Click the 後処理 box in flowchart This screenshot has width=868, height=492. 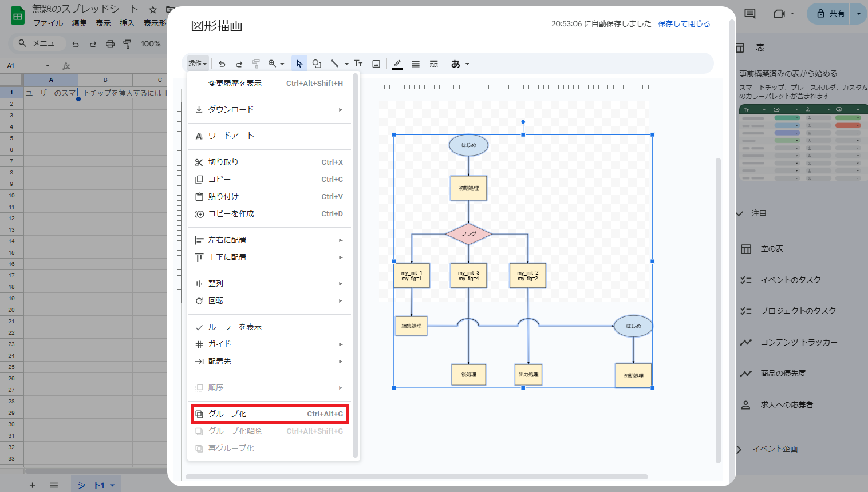coord(469,375)
